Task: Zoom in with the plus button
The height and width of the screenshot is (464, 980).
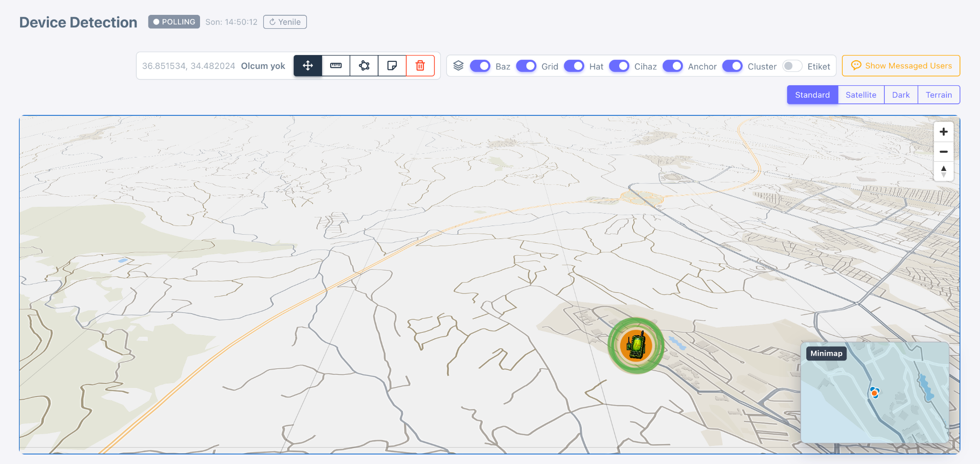Action: pos(944,132)
